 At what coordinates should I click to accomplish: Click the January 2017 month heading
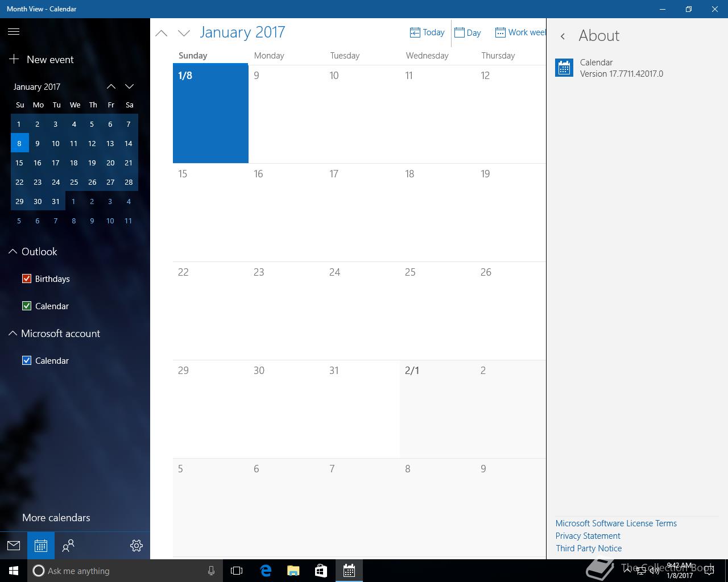pos(242,32)
